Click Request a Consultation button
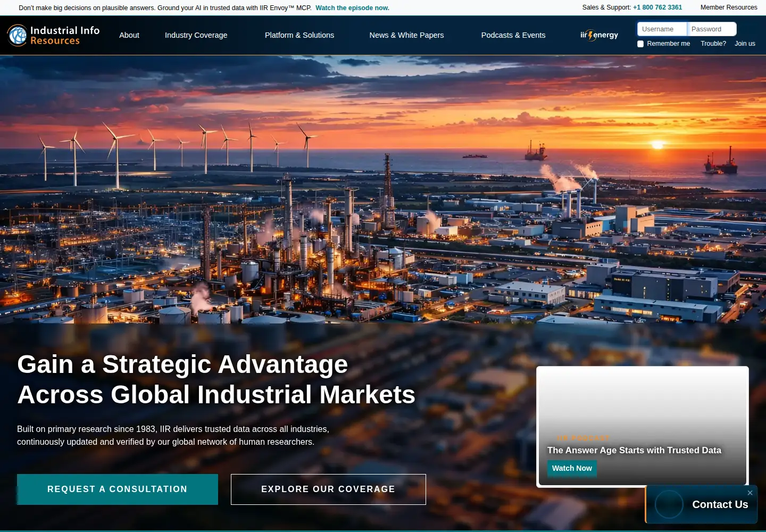Viewport: 766px width, 532px height. point(118,489)
